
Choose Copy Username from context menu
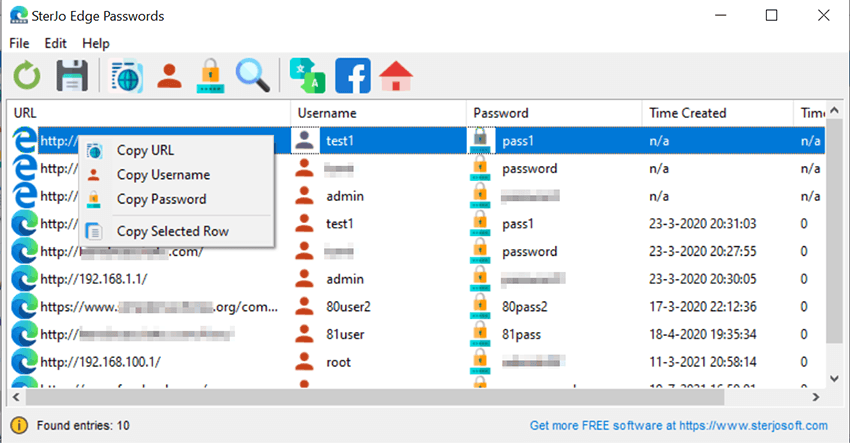tap(176, 175)
